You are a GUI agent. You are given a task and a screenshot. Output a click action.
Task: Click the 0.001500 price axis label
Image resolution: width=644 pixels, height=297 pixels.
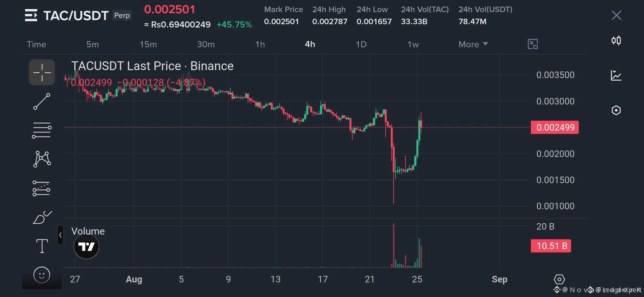coord(555,180)
